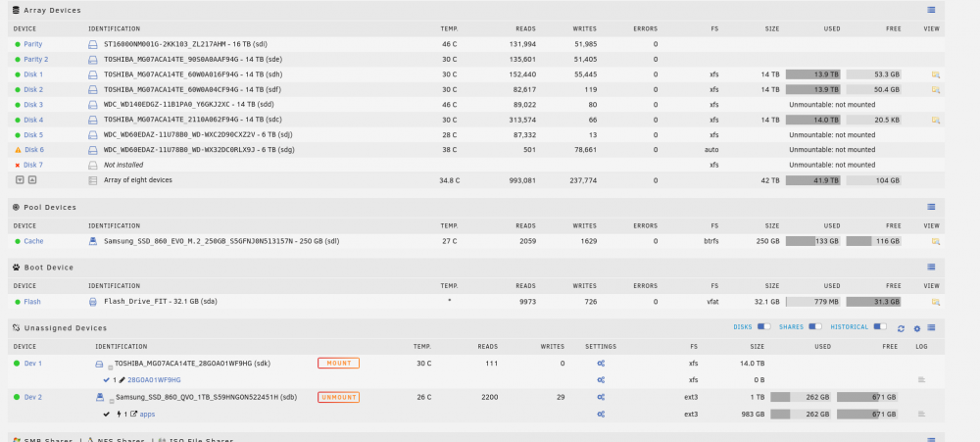Refresh the Unassigned Devices list
Screen dimensions: 980x442
tap(901, 328)
